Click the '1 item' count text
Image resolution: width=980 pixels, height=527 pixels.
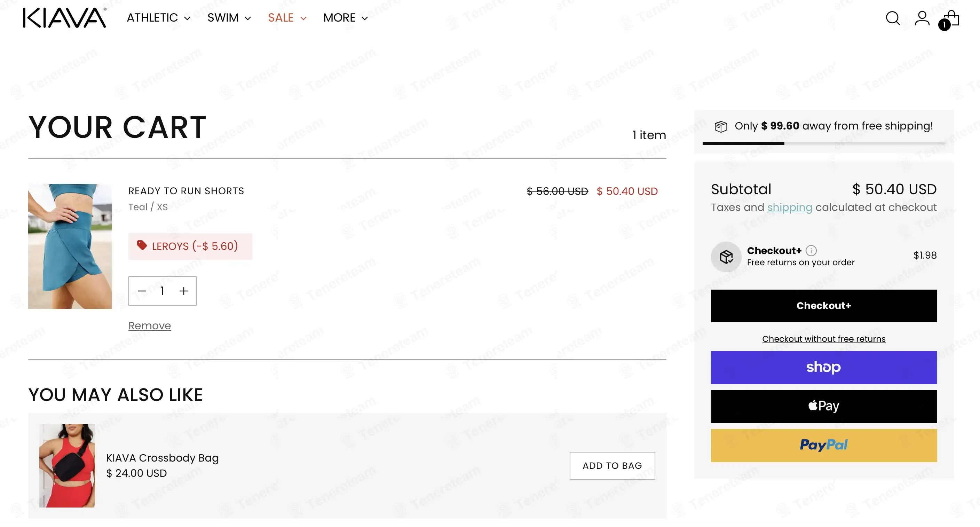649,135
